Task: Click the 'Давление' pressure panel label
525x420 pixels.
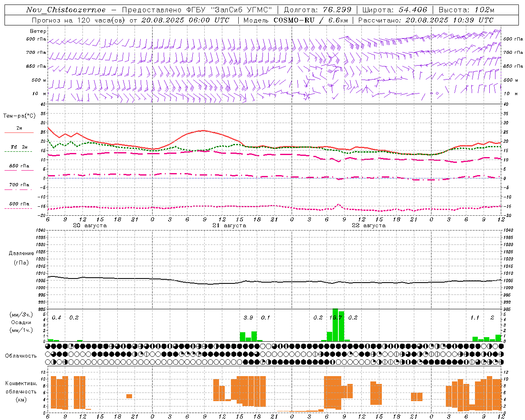Action: click(x=21, y=253)
